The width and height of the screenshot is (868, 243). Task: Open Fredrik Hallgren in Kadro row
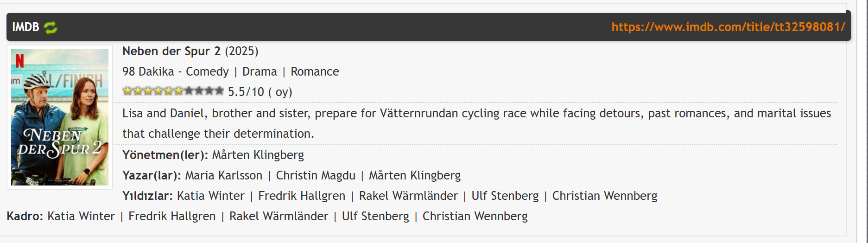(172, 216)
